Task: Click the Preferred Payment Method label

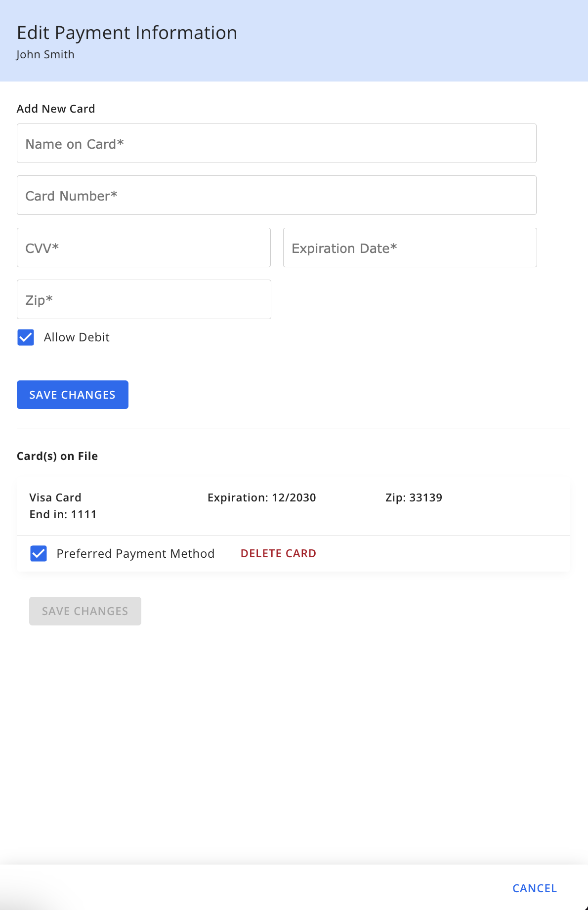Action: (x=135, y=554)
